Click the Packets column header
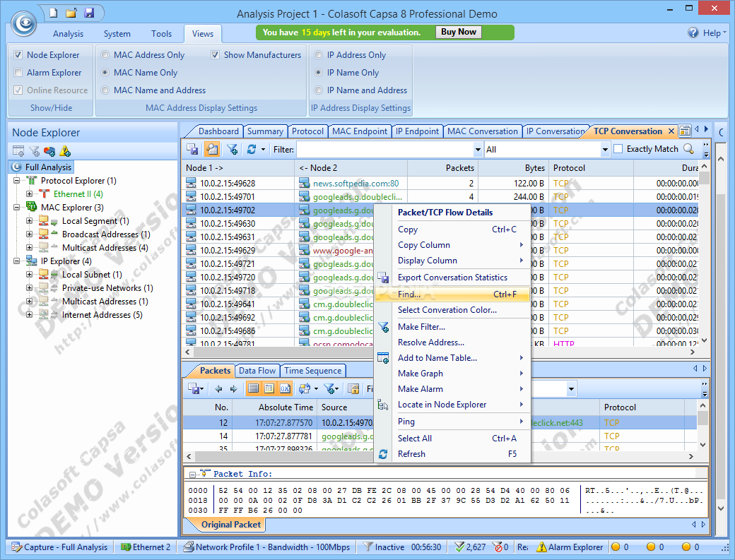Image resolution: width=735 pixels, height=560 pixels. click(443, 167)
